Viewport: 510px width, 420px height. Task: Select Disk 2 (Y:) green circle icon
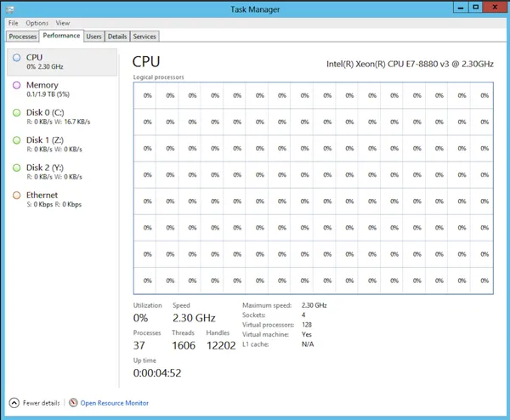pyautogui.click(x=17, y=167)
